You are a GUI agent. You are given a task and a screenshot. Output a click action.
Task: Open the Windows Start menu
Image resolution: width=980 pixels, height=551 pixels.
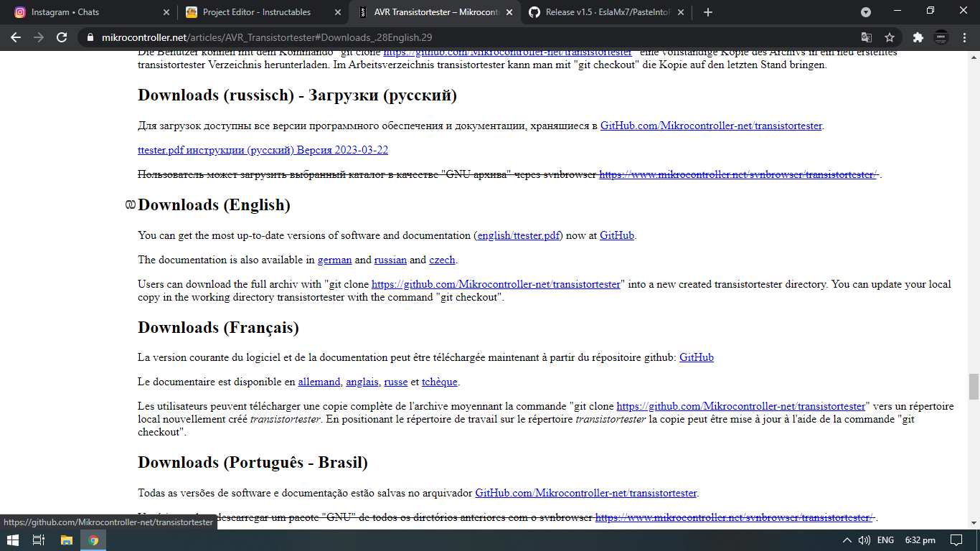[x=14, y=540]
